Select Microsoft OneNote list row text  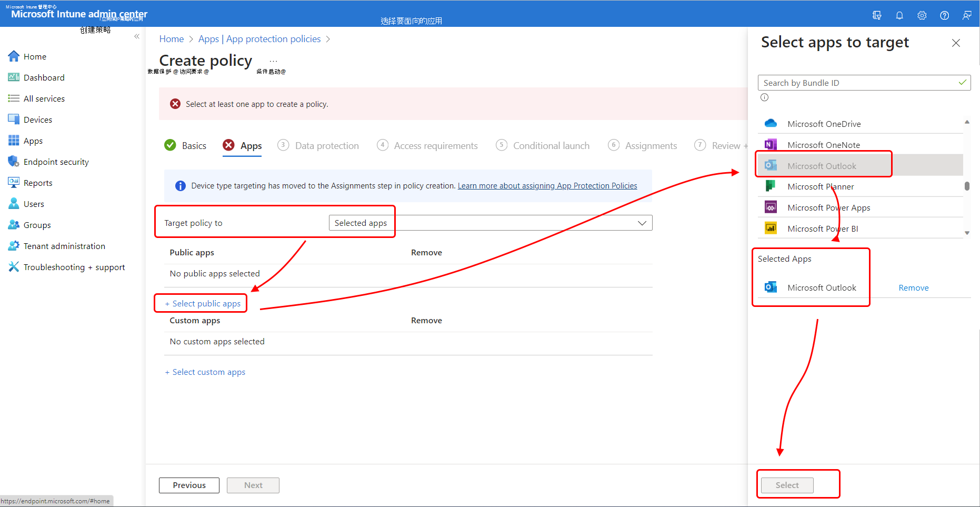824,145
